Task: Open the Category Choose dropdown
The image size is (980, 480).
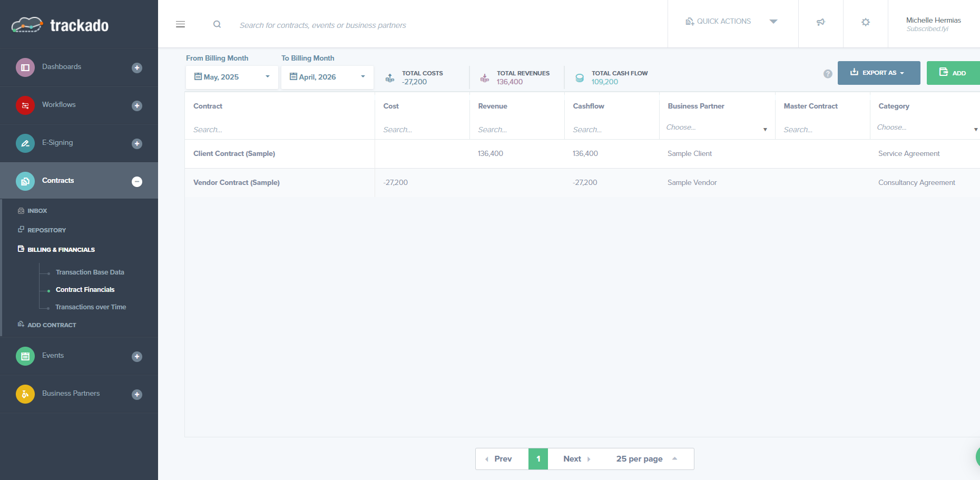Action: pyautogui.click(x=927, y=128)
